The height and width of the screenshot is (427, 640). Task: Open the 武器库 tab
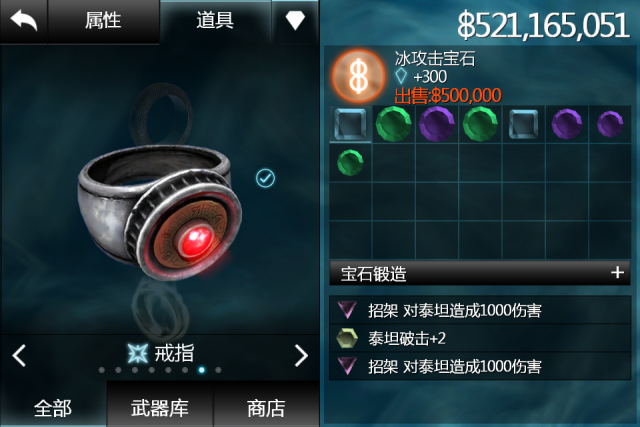coord(160,408)
